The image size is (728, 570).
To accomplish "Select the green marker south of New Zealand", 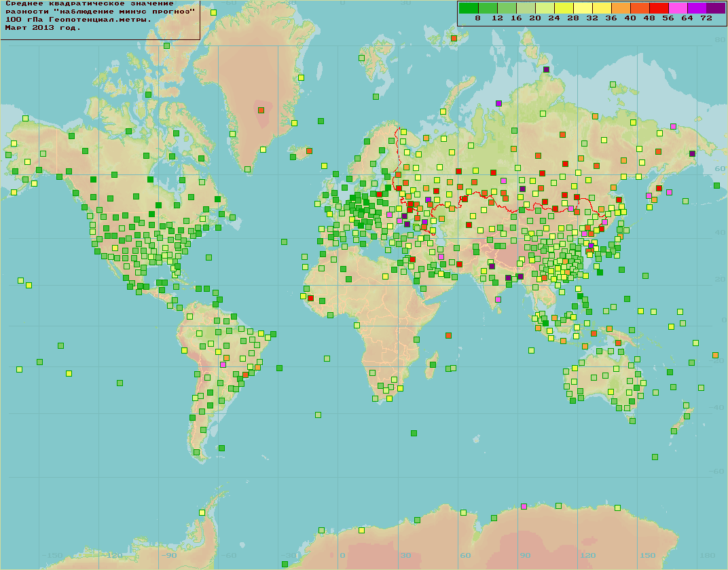I will tap(655, 457).
